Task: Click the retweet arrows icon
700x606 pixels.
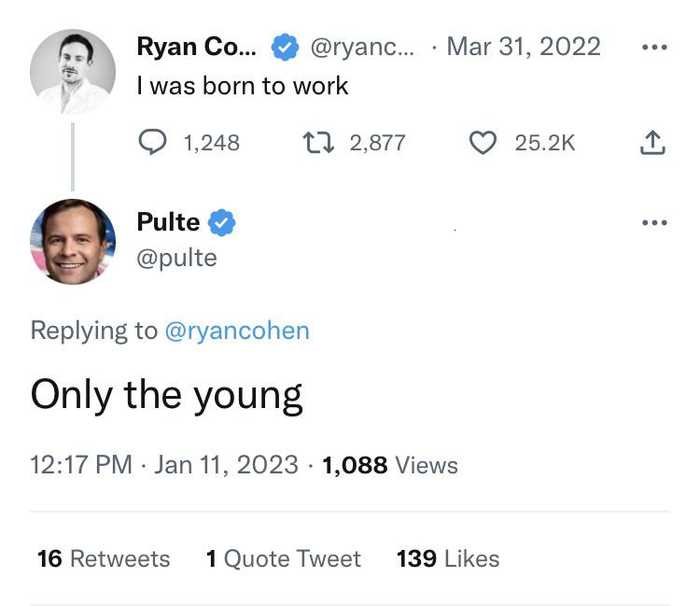Action: coord(316,142)
